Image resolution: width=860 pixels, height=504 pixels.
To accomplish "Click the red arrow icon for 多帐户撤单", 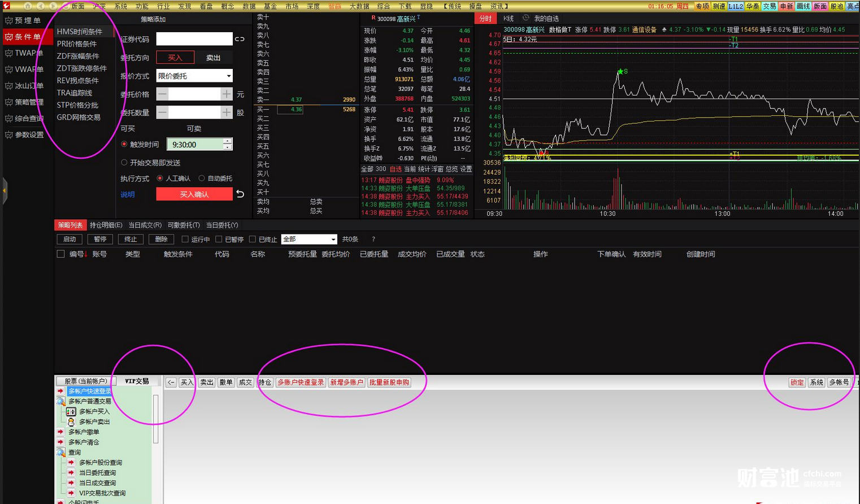I will tap(60, 432).
